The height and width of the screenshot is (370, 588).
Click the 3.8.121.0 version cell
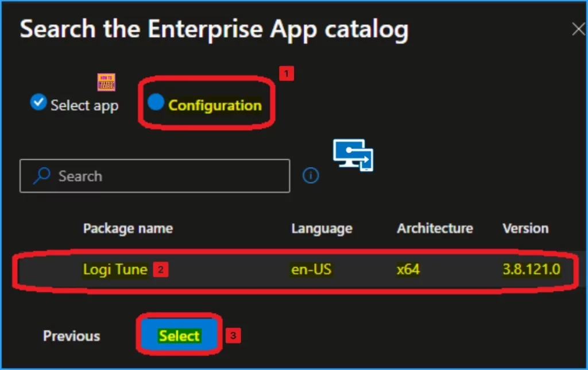point(531,269)
